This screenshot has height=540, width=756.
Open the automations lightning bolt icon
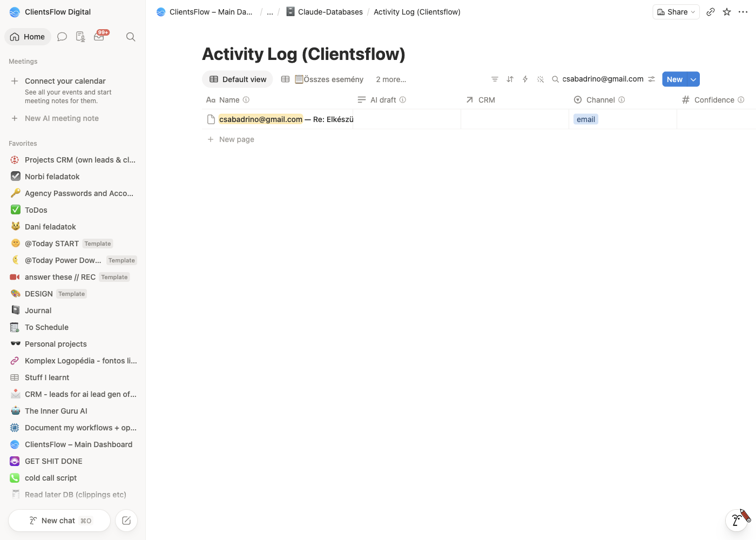(x=525, y=79)
